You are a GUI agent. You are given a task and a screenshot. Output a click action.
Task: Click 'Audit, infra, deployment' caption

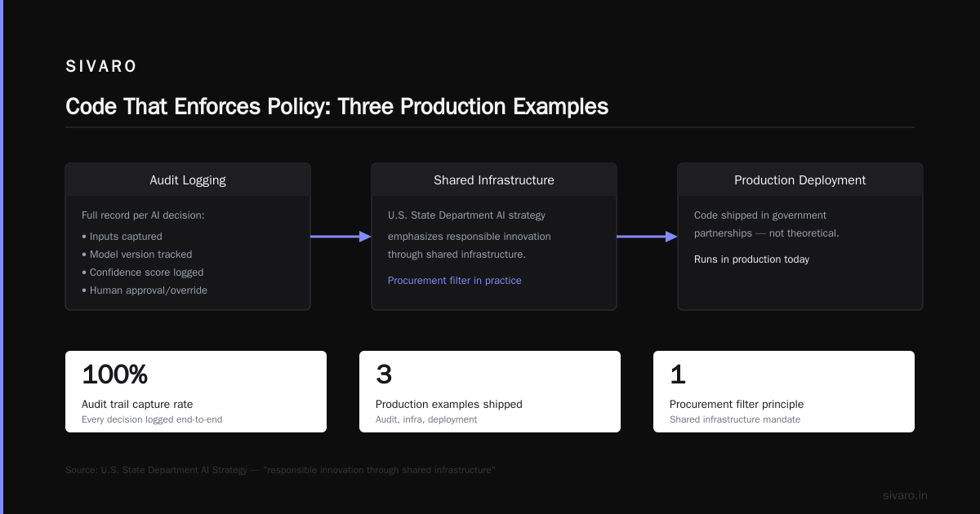tap(426, 420)
